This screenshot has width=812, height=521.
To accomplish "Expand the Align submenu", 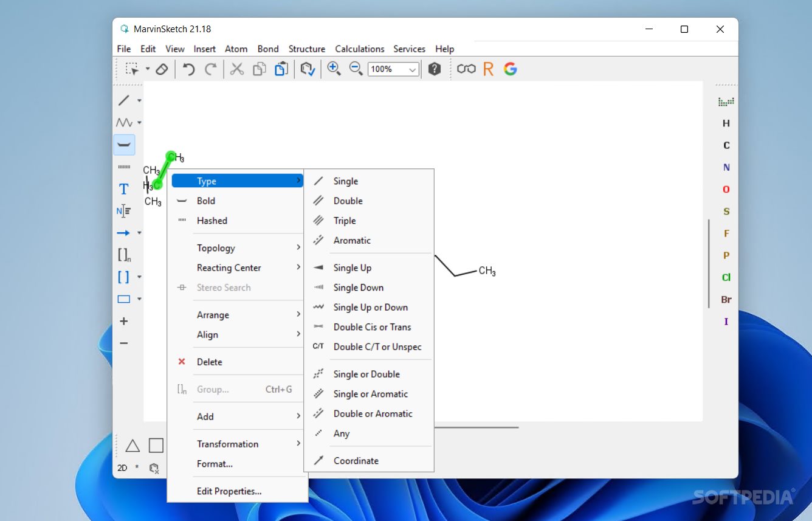I will [237, 334].
